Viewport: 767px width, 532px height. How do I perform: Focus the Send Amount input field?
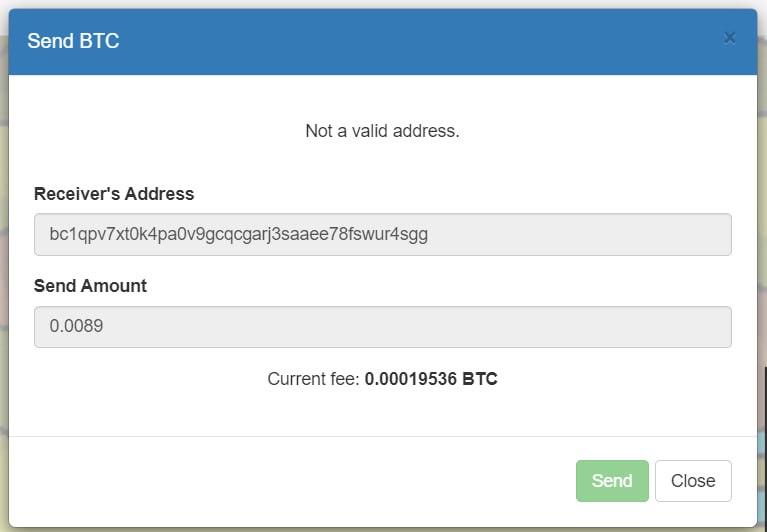[383, 327]
